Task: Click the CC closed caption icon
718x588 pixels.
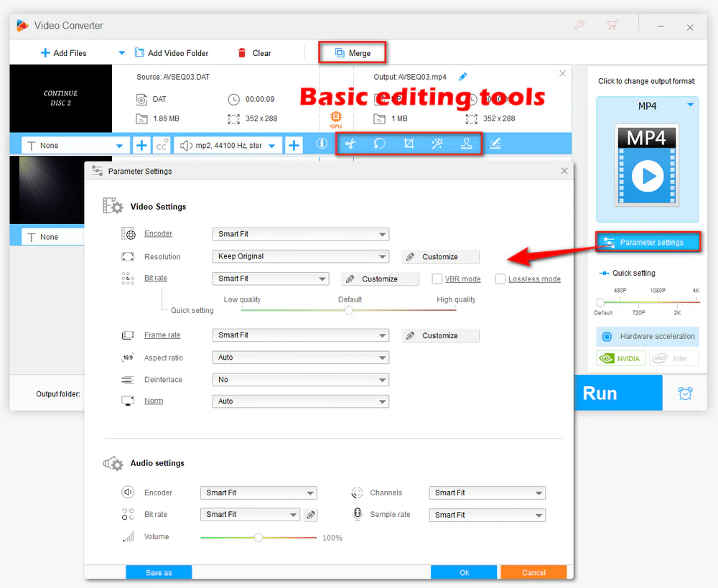Action: pyautogui.click(x=162, y=145)
